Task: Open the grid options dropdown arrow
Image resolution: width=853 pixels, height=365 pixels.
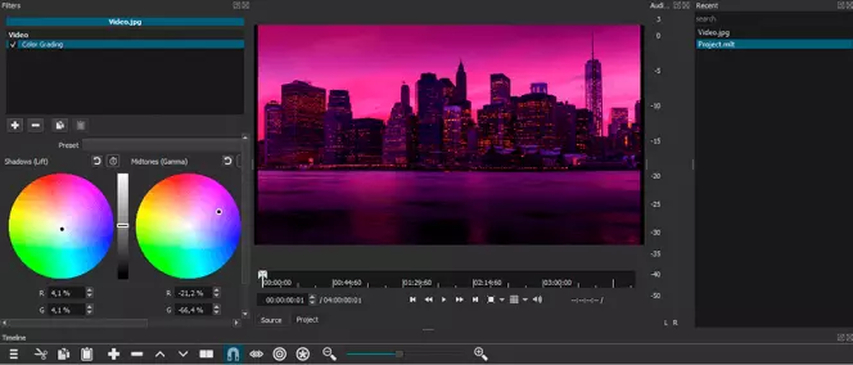Action: click(x=525, y=300)
